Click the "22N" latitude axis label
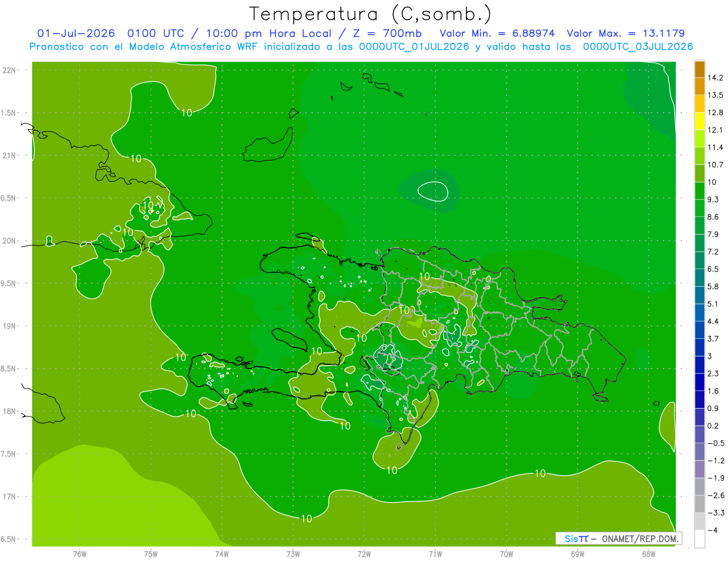Screen dimensions: 728x562 pyautogui.click(x=9, y=70)
